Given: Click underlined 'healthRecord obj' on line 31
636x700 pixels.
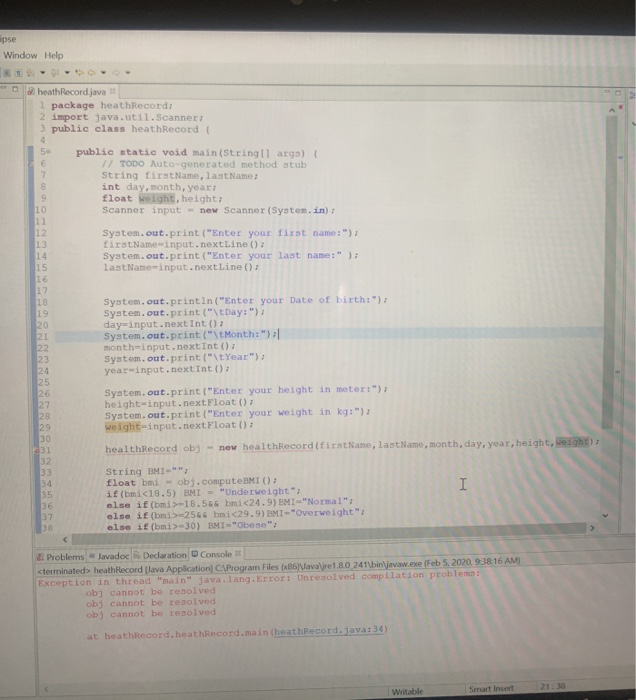Looking at the screenshot, I should pos(153,448).
